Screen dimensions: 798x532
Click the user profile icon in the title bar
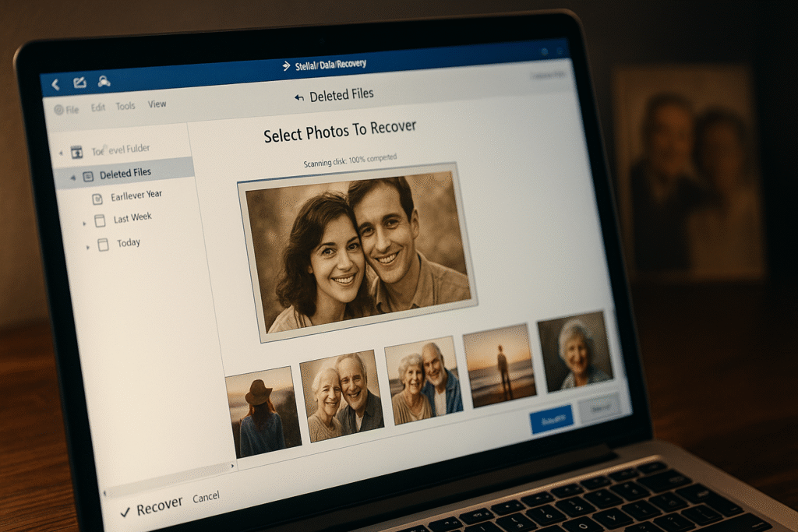point(104,81)
